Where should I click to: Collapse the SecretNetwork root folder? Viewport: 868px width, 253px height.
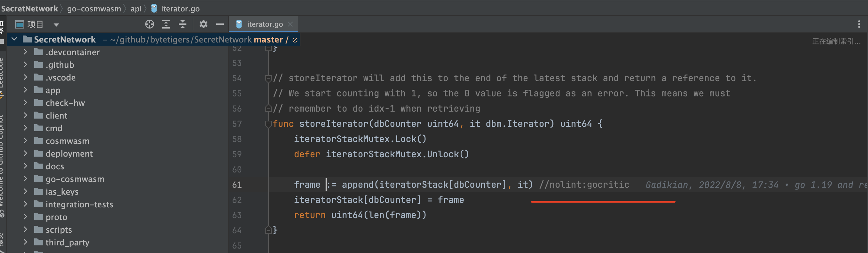[15, 39]
